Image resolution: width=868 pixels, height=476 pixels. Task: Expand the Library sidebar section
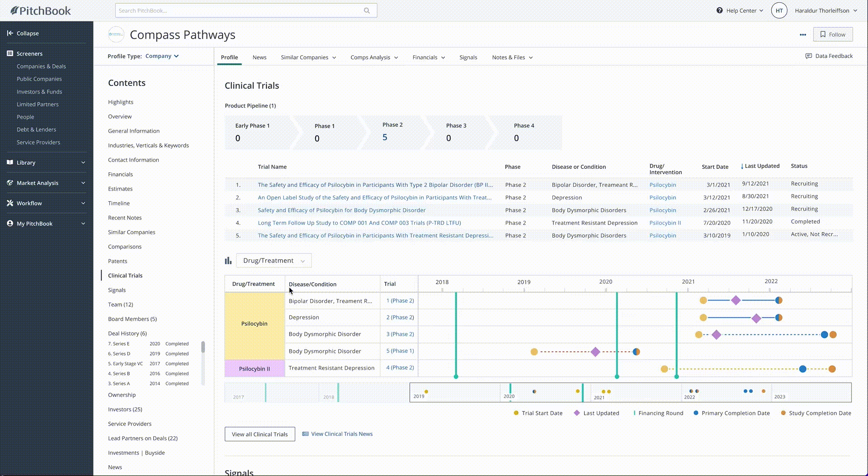point(46,162)
